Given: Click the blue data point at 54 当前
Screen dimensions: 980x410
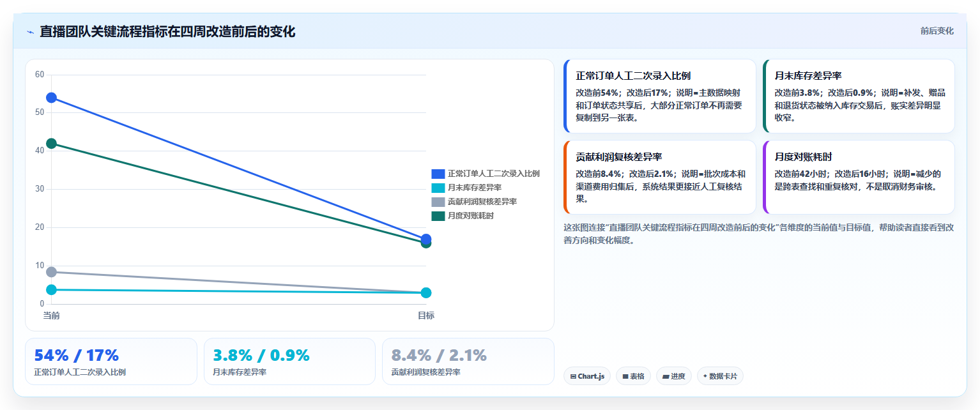Looking at the screenshot, I should [x=52, y=98].
